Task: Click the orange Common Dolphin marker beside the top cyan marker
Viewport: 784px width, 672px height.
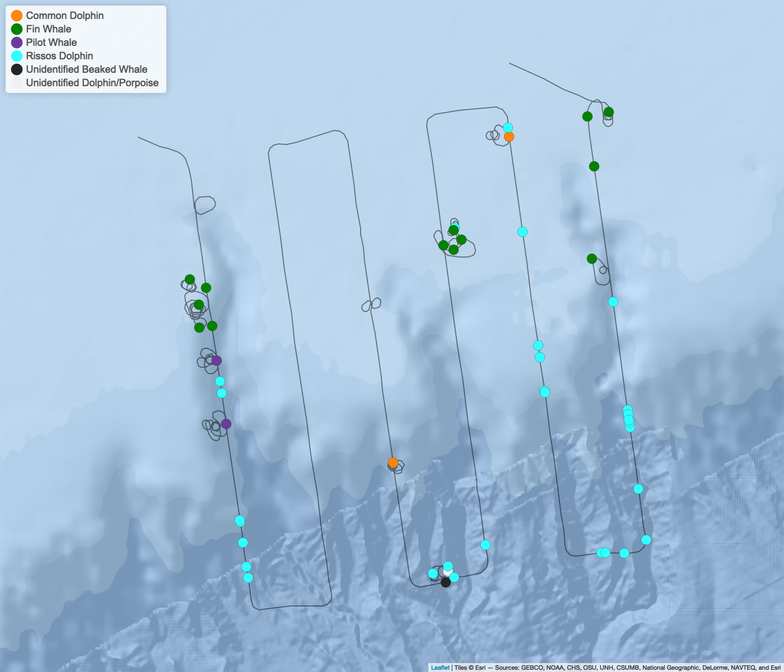Action: 509,137
